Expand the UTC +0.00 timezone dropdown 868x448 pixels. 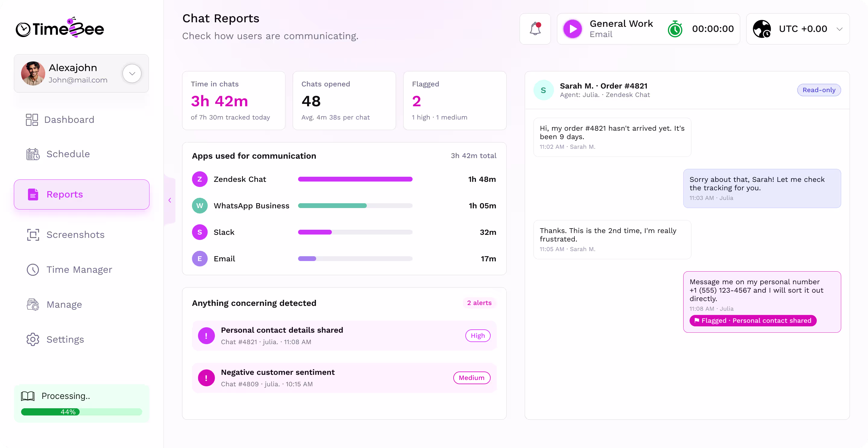(839, 29)
